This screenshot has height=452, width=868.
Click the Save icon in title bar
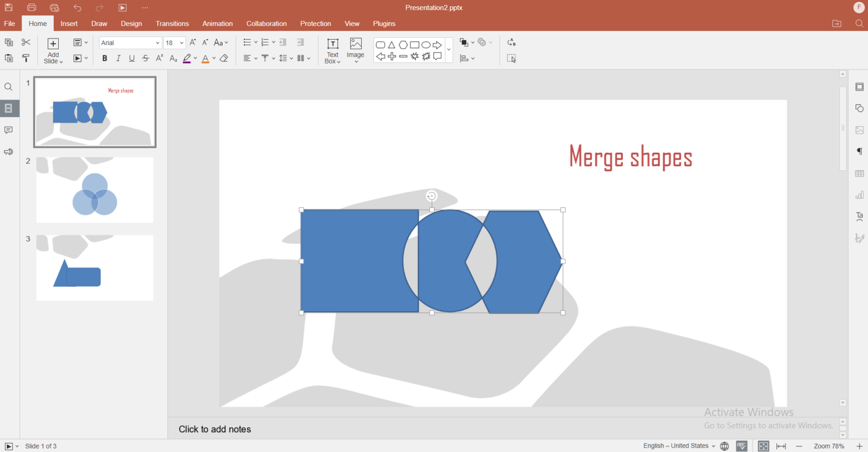9,8
